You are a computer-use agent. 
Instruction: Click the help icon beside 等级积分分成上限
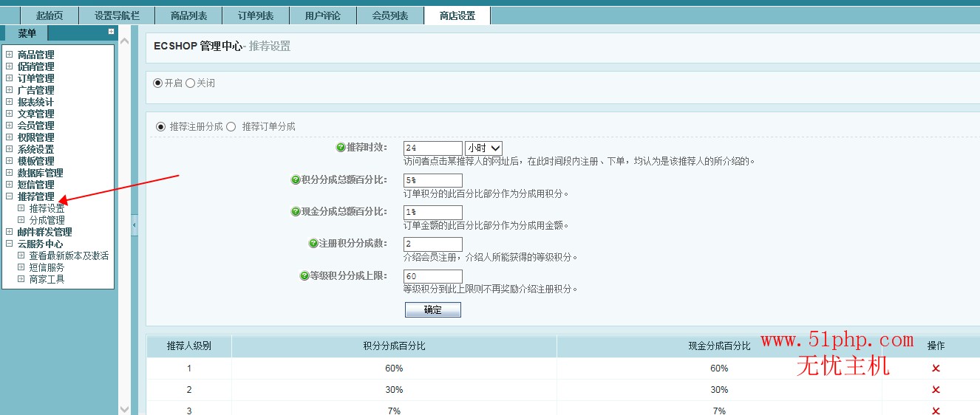pyautogui.click(x=304, y=276)
